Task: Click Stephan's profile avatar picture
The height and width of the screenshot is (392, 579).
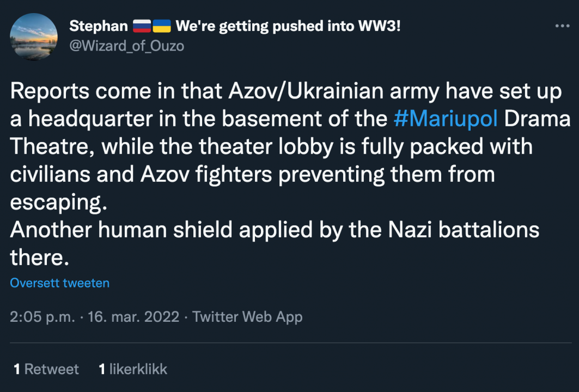Action: [34, 36]
